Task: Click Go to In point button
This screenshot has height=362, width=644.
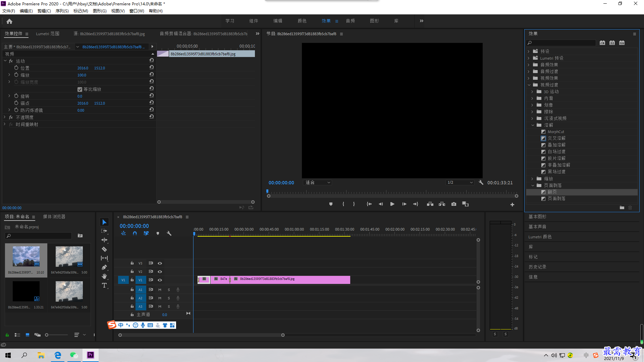Action: (369, 204)
